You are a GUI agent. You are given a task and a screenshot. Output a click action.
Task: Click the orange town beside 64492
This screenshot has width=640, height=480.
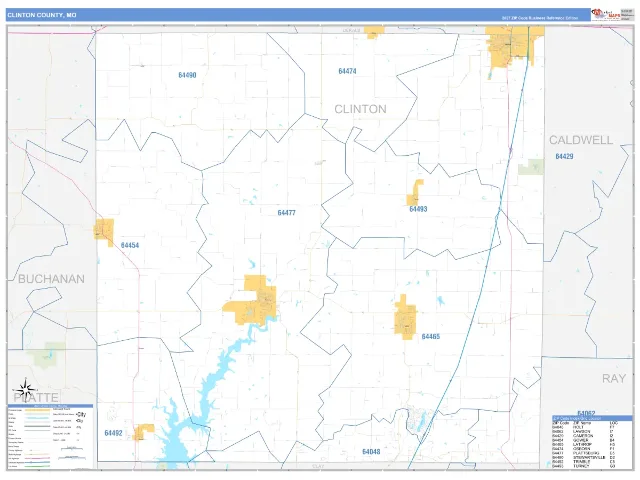pos(143,432)
